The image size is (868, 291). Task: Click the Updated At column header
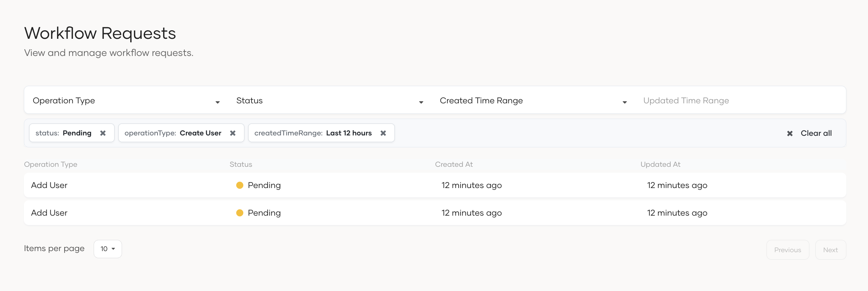point(661,165)
